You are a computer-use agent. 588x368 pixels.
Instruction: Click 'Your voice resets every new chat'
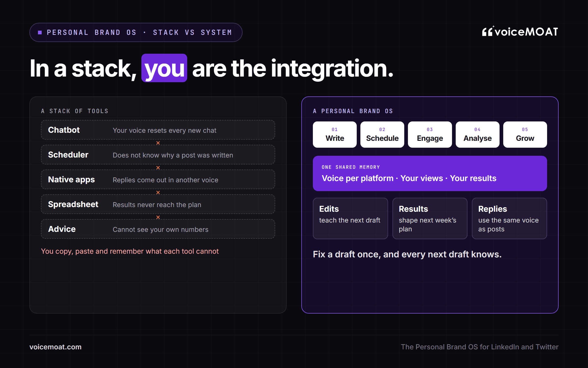[x=164, y=131]
